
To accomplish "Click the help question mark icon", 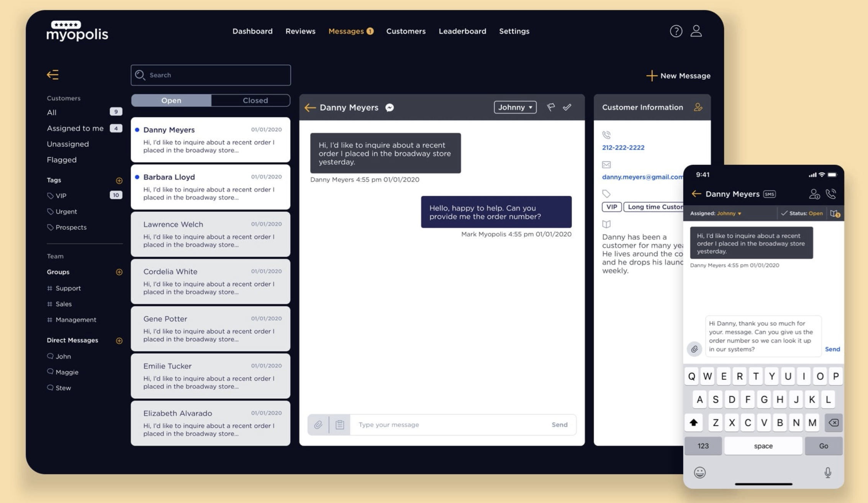I will pos(676,31).
